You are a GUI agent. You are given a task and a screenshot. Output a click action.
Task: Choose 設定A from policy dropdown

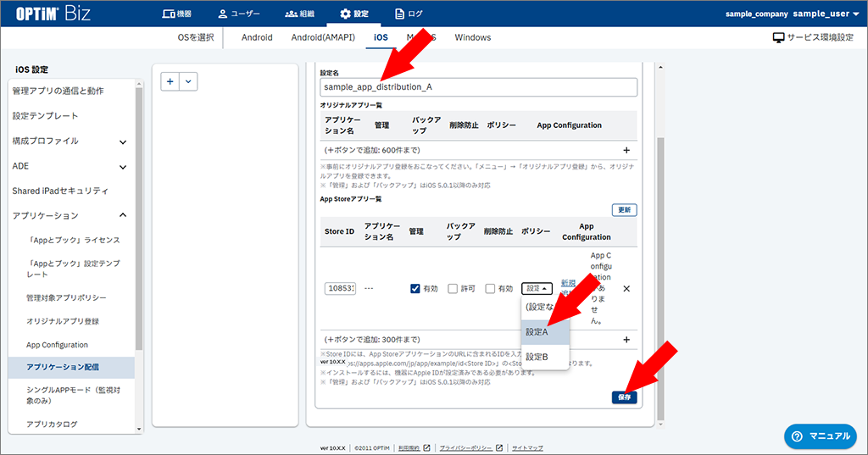pos(545,332)
